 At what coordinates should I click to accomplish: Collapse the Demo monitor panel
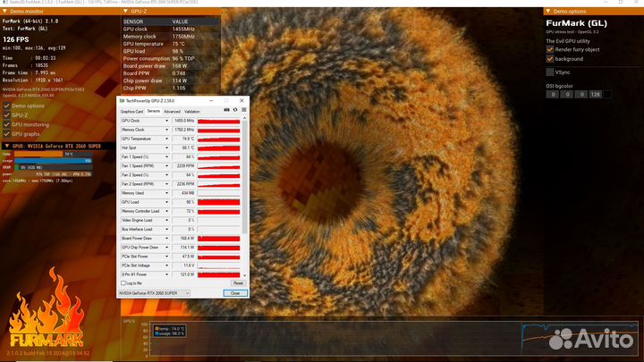(5, 12)
